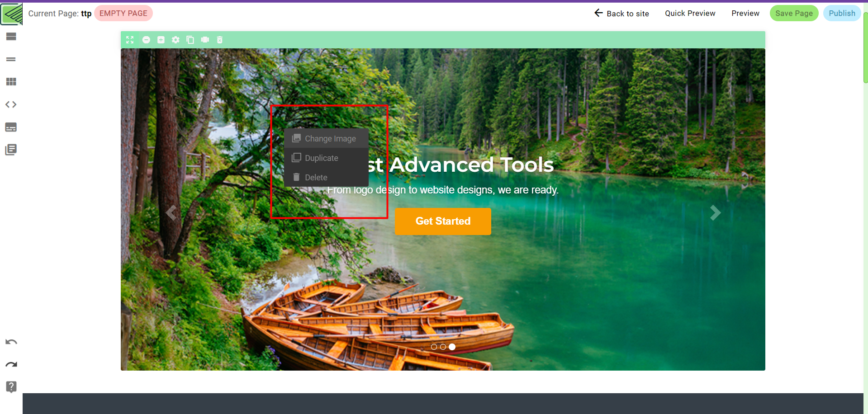The width and height of the screenshot is (868, 414).
Task: Click the plus icon to add a slide
Action: [161, 40]
